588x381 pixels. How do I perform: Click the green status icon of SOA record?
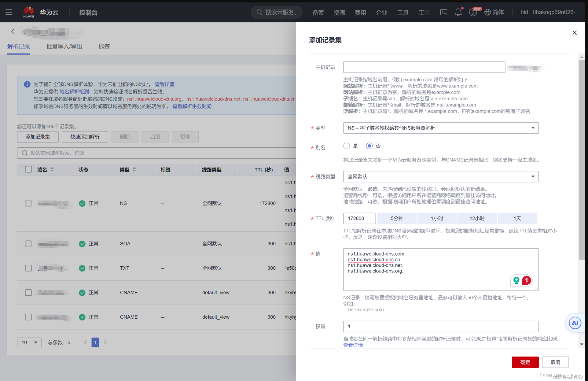tap(82, 244)
